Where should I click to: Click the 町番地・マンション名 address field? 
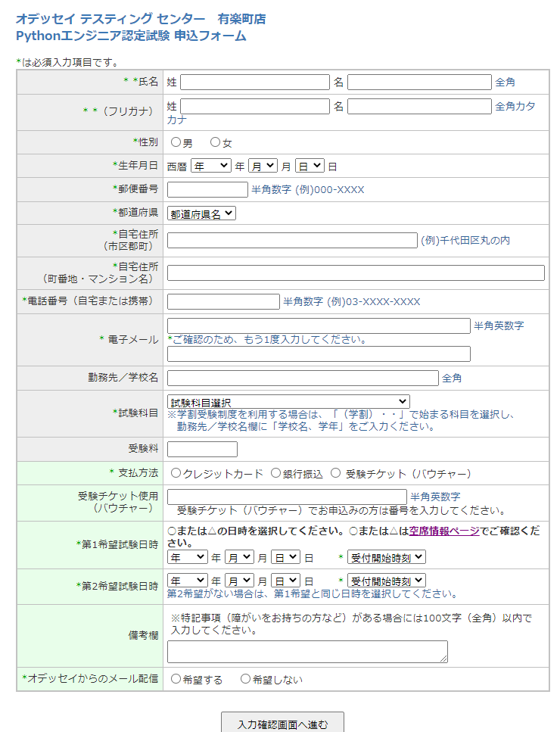point(356,273)
